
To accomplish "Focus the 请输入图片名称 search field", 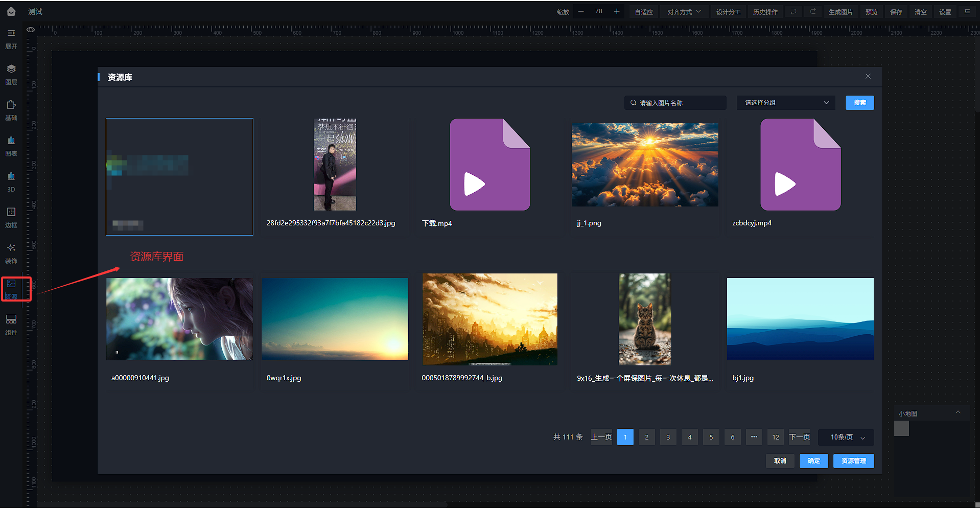I will [675, 103].
